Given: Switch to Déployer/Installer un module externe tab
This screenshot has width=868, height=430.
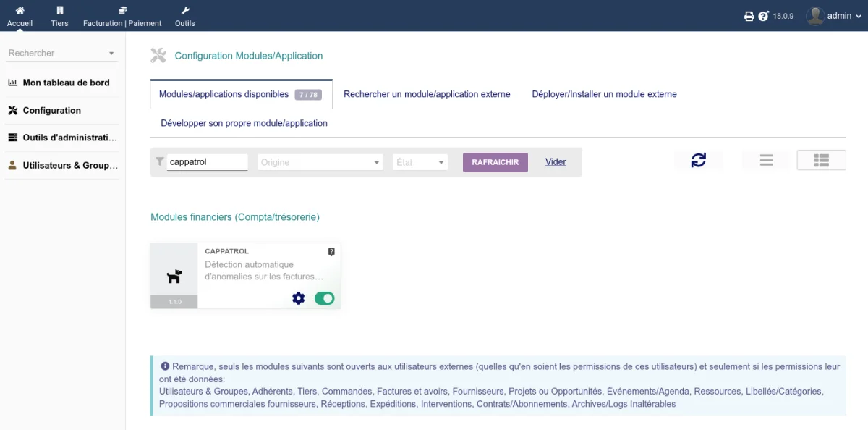Looking at the screenshot, I should coord(605,94).
